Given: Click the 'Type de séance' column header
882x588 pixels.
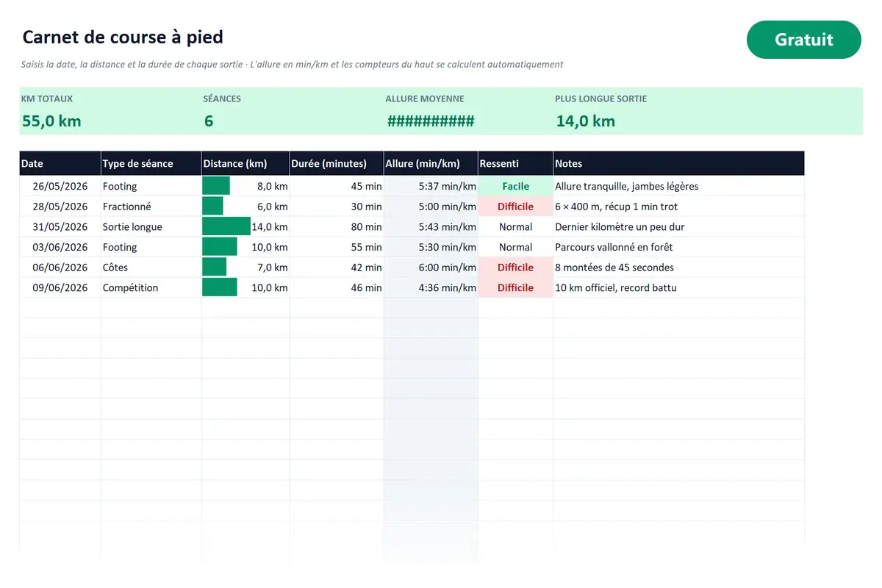Looking at the screenshot, I should click(151, 163).
